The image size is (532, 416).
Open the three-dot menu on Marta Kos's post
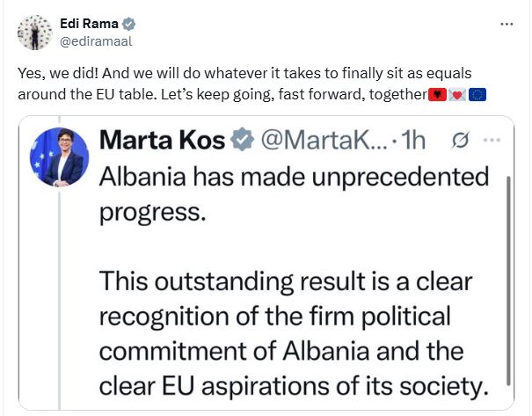click(492, 139)
